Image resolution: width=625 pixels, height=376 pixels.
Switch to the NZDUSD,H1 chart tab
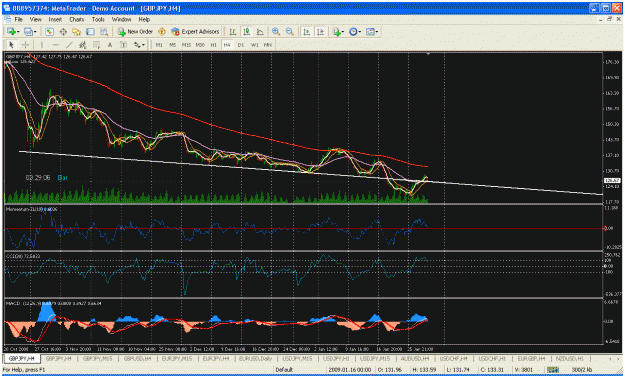[x=570, y=358]
